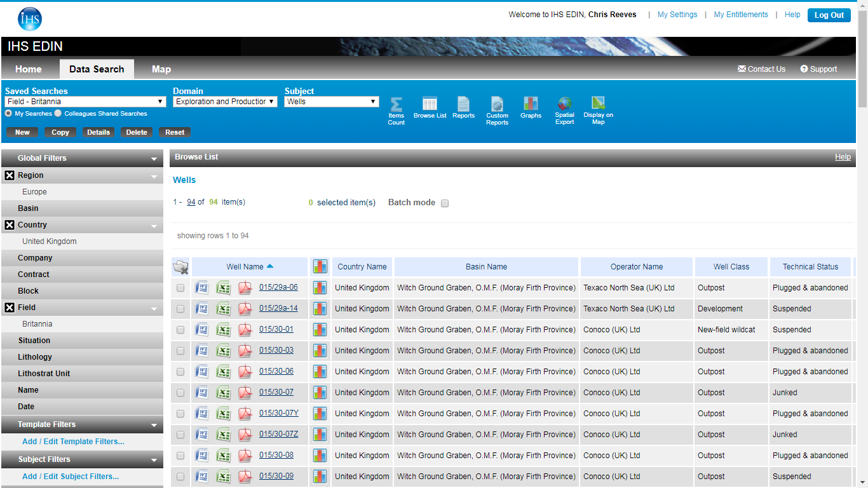Open Excel report for well 015/30-03
This screenshot has height=488, width=868.
point(223,351)
